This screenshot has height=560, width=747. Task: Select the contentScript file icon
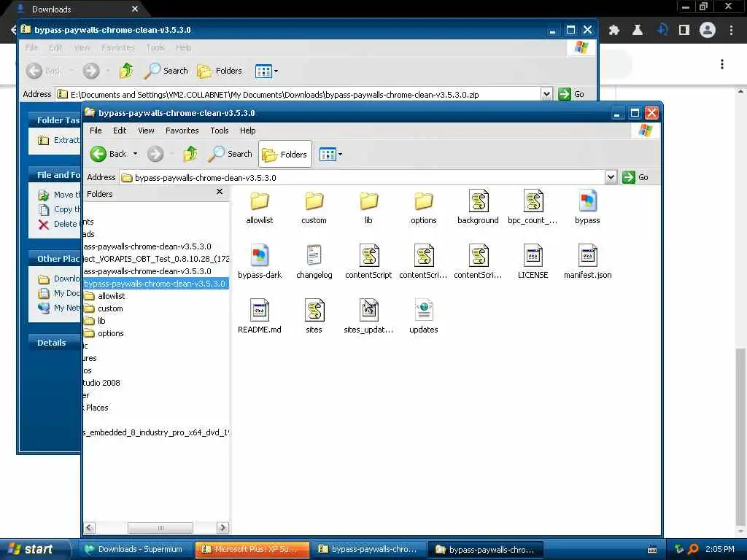click(368, 255)
